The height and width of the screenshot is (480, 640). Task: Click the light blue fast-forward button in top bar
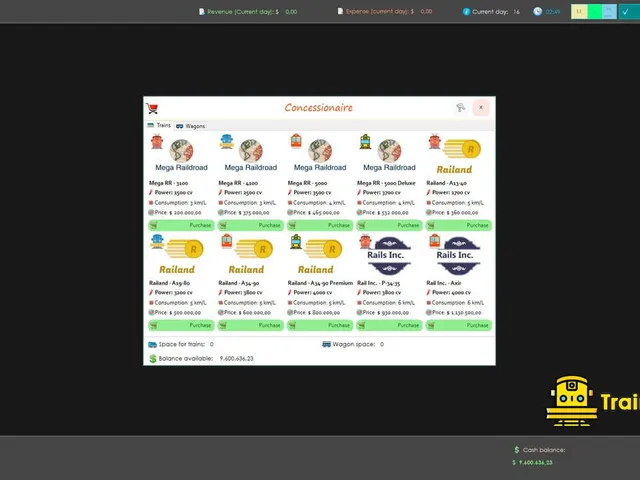pyautogui.click(x=609, y=11)
